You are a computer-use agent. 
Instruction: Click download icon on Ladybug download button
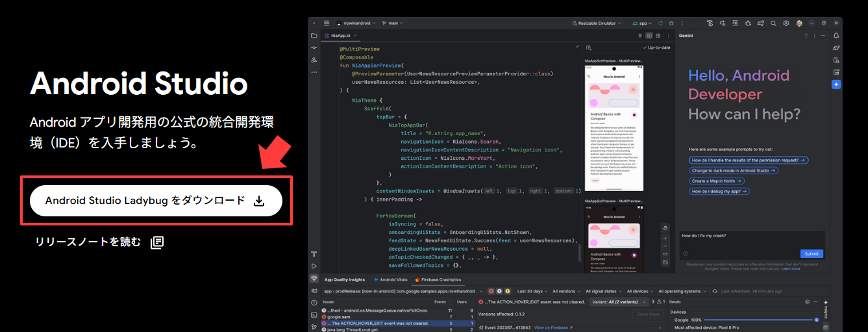coord(258,201)
